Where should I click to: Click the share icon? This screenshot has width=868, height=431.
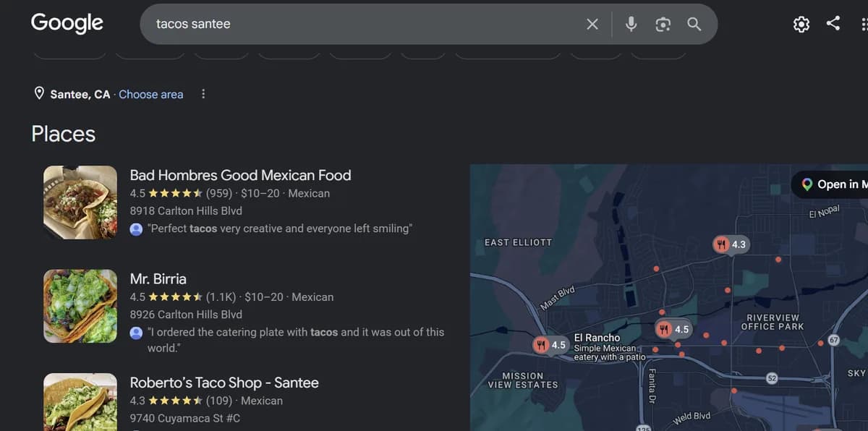833,23
